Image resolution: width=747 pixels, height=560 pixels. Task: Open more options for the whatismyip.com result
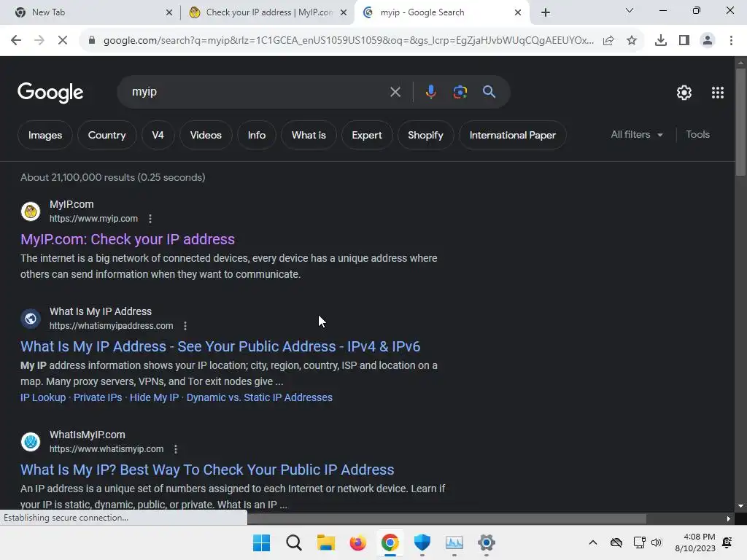pyautogui.click(x=176, y=449)
